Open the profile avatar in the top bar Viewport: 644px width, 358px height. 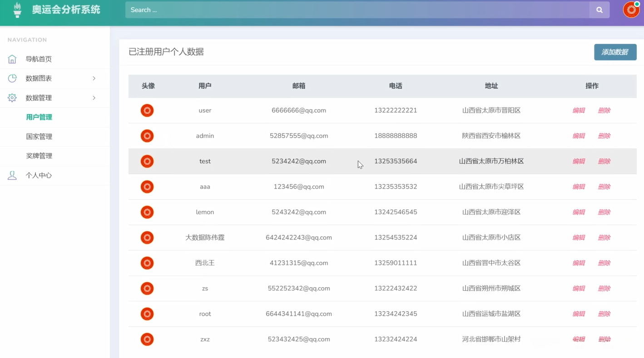point(631,10)
